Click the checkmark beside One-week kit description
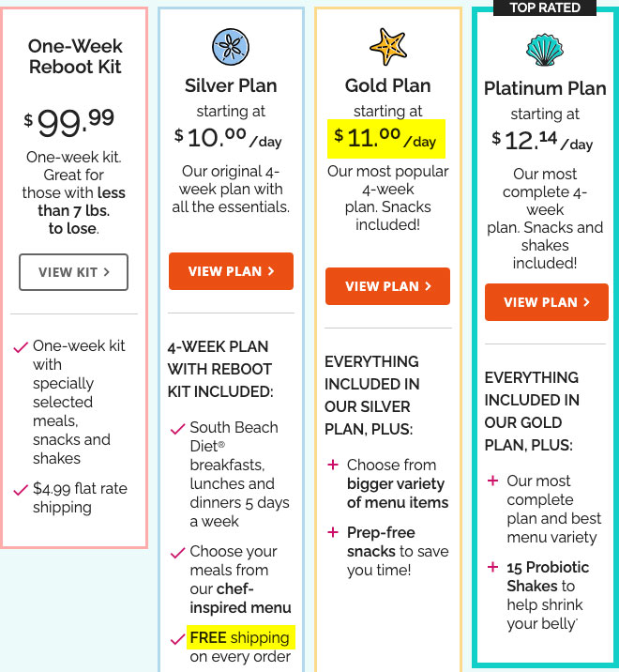 tap(21, 346)
